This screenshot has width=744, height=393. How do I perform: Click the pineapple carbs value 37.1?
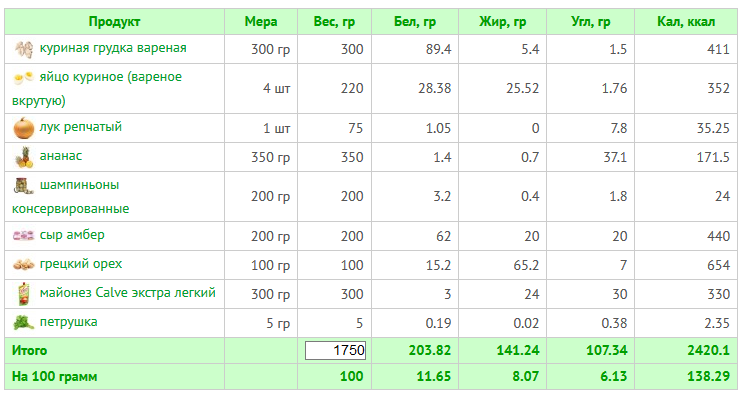click(615, 158)
